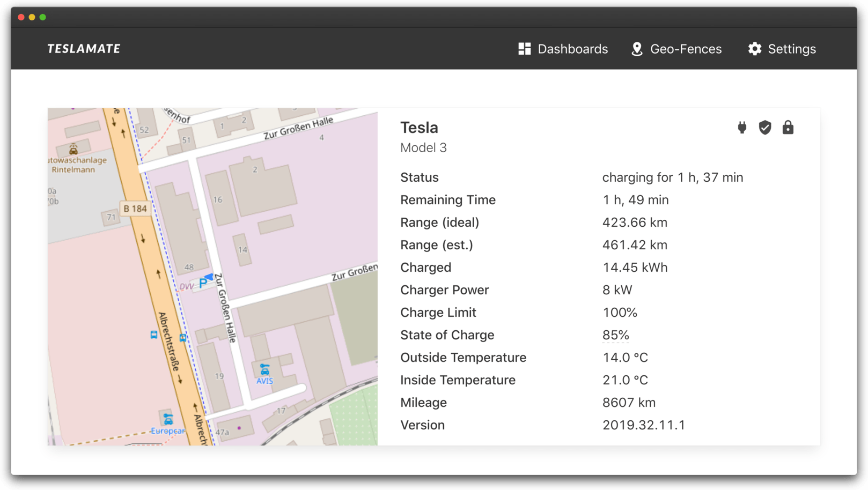
Task: Click the Geo-Fences map pin icon
Action: tap(636, 48)
